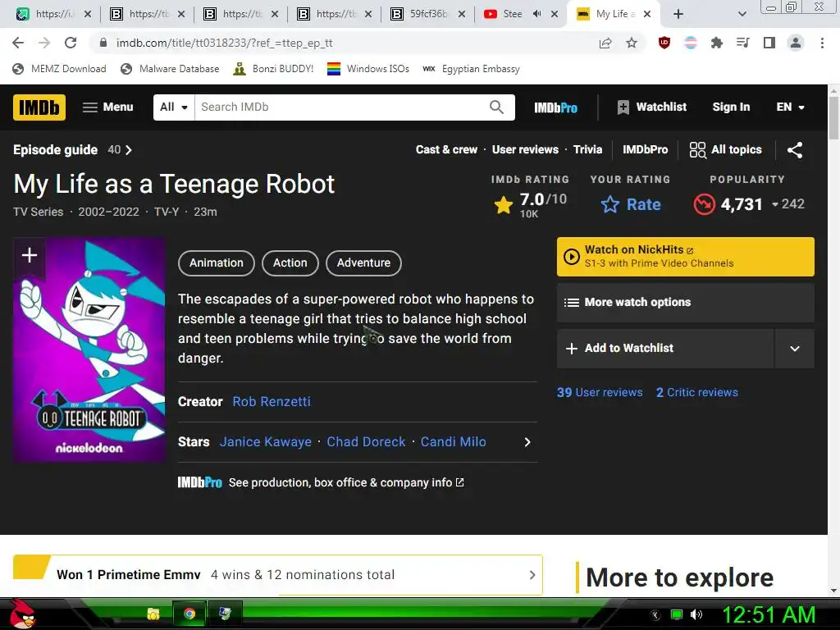Open More watch options
Viewport: 840px width, 630px height.
[686, 303]
